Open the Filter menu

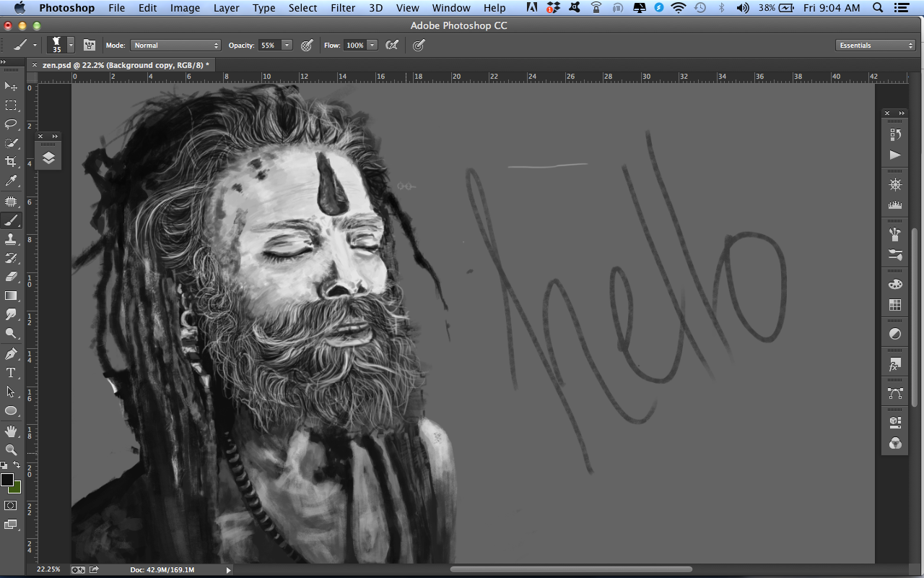coord(342,8)
